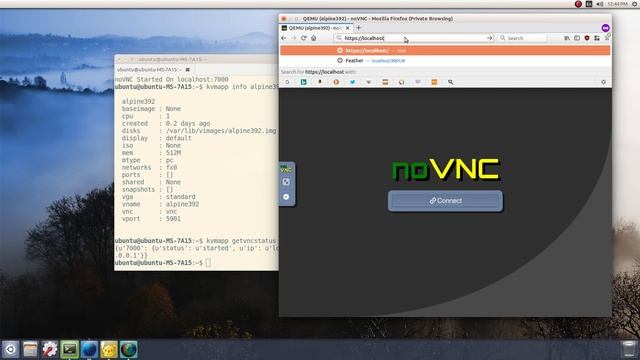The image size is (640, 360).
Task: Click red indicator in top panel
Action: pos(578,4)
